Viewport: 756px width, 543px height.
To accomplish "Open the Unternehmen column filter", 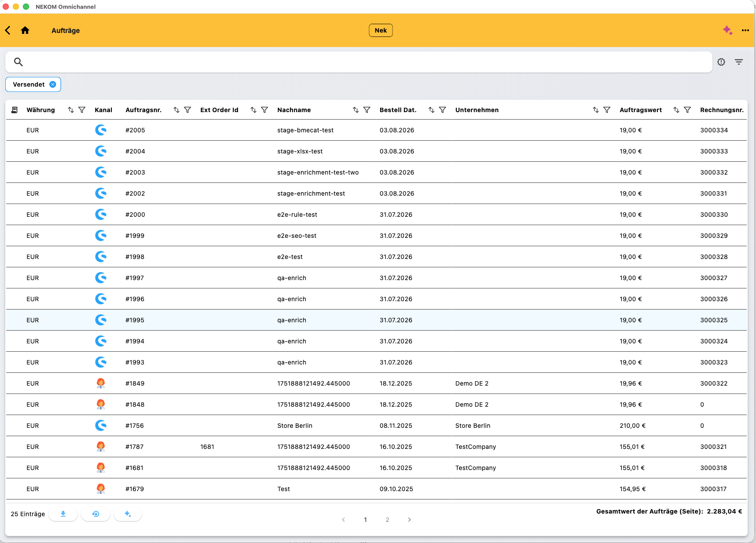I will coord(607,110).
